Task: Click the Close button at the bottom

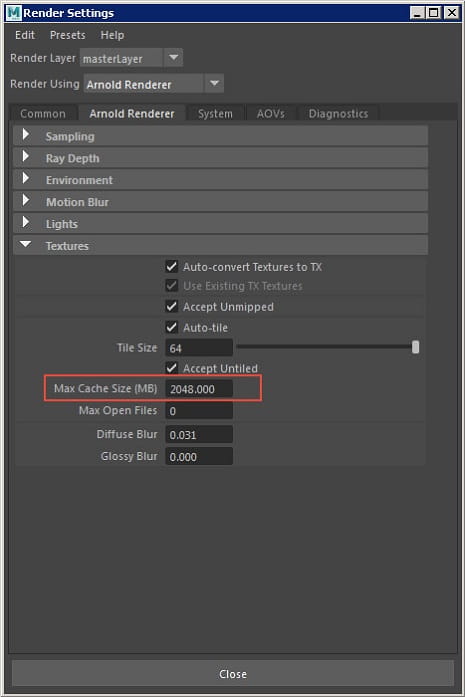Action: (x=232, y=674)
